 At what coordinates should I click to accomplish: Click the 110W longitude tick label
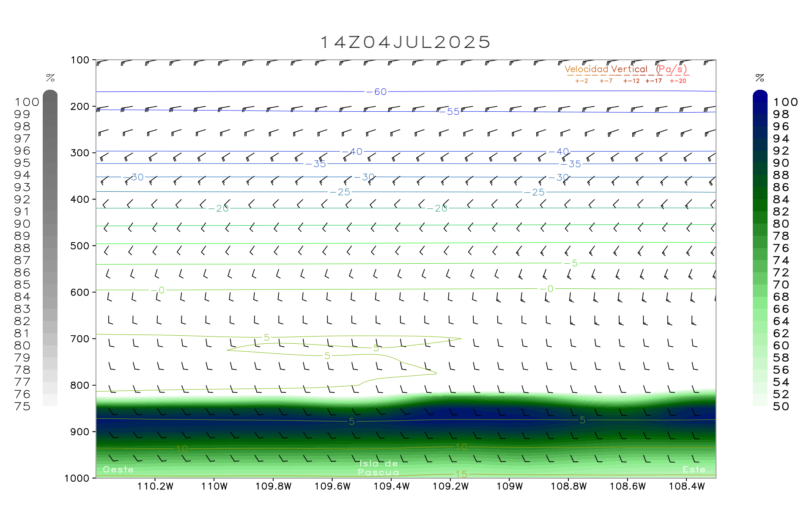click(214, 486)
